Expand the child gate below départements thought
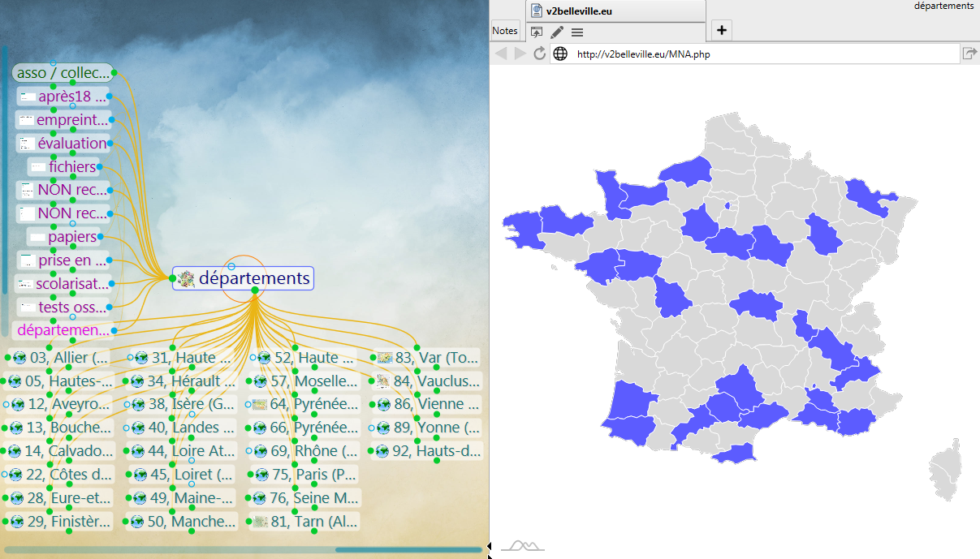980x559 pixels. tap(255, 290)
